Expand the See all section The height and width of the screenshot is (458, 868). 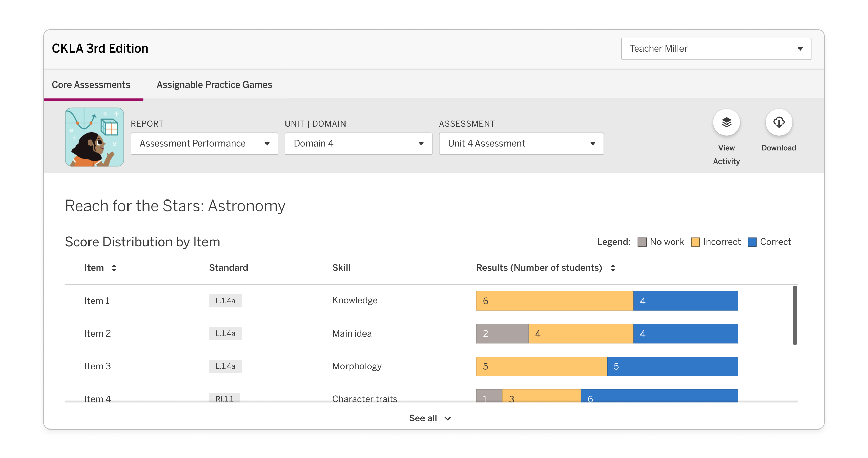tap(430, 418)
